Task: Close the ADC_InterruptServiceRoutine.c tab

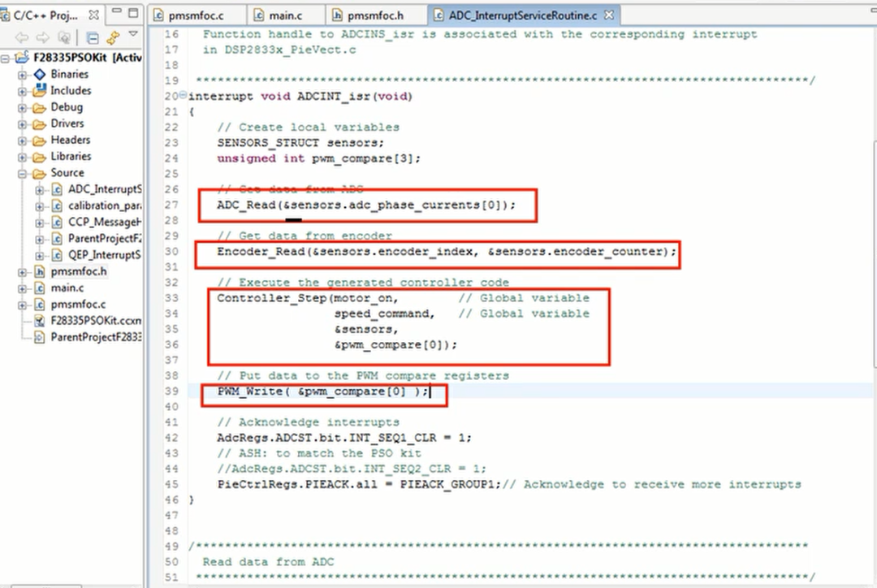Action: pyautogui.click(x=609, y=15)
